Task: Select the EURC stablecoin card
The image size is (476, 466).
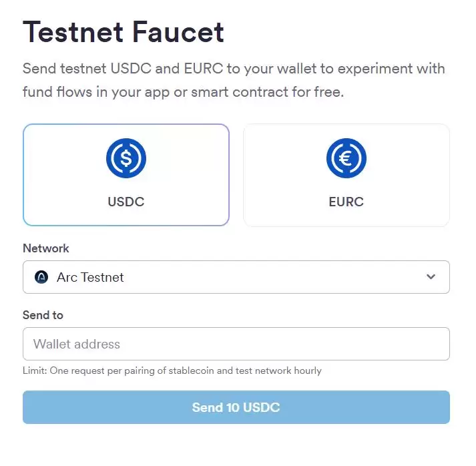Action: coord(346,175)
